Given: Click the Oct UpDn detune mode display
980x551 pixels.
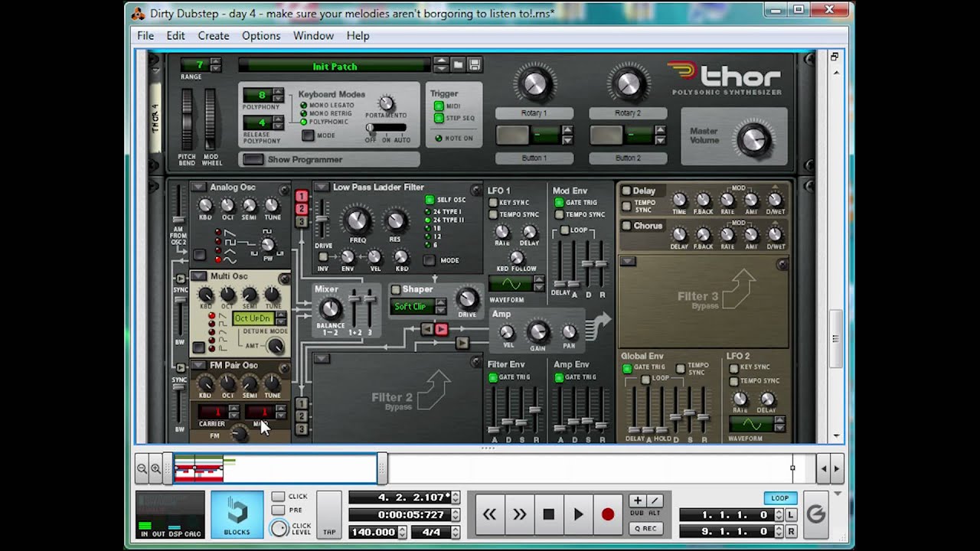Looking at the screenshot, I should pyautogui.click(x=254, y=318).
